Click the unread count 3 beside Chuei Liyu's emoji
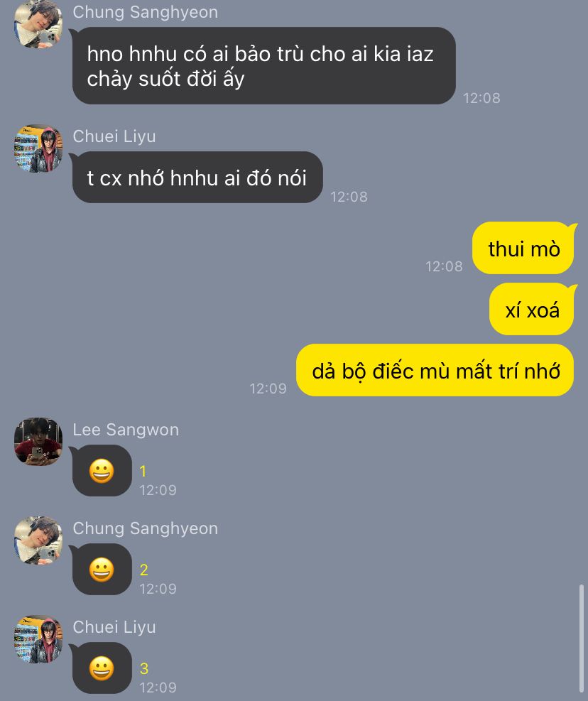This screenshot has height=701, width=588. pos(143,668)
